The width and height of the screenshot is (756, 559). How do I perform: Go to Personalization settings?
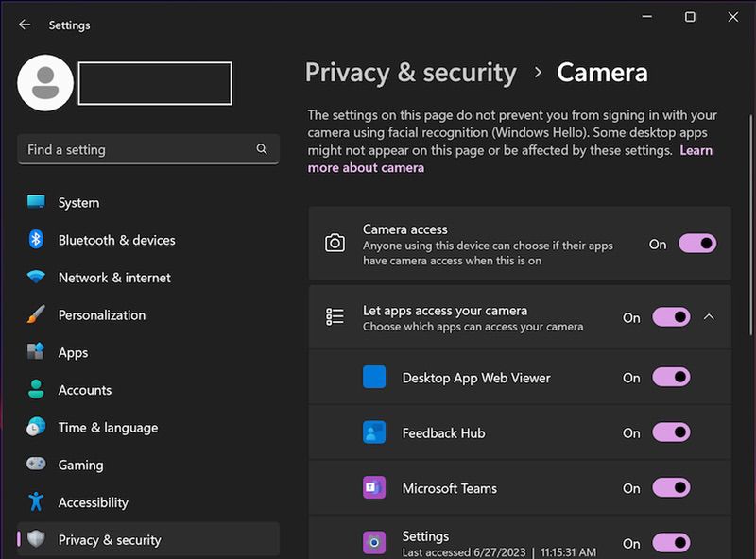(x=148, y=314)
